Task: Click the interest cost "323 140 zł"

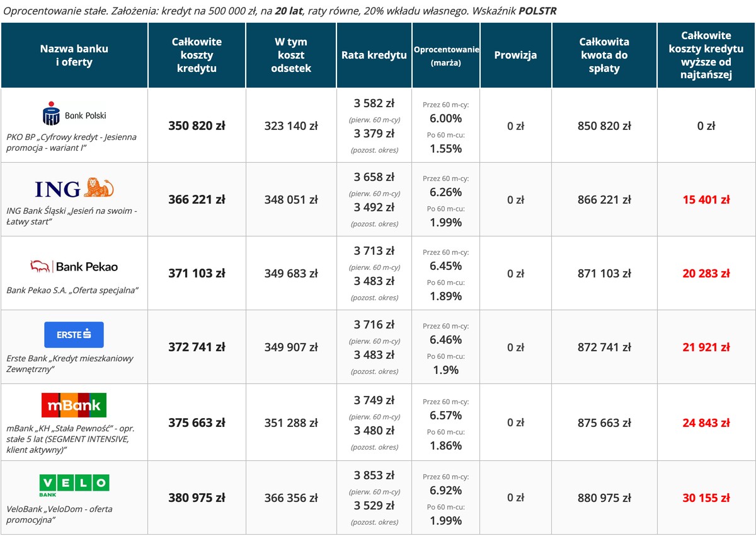Action: click(291, 125)
